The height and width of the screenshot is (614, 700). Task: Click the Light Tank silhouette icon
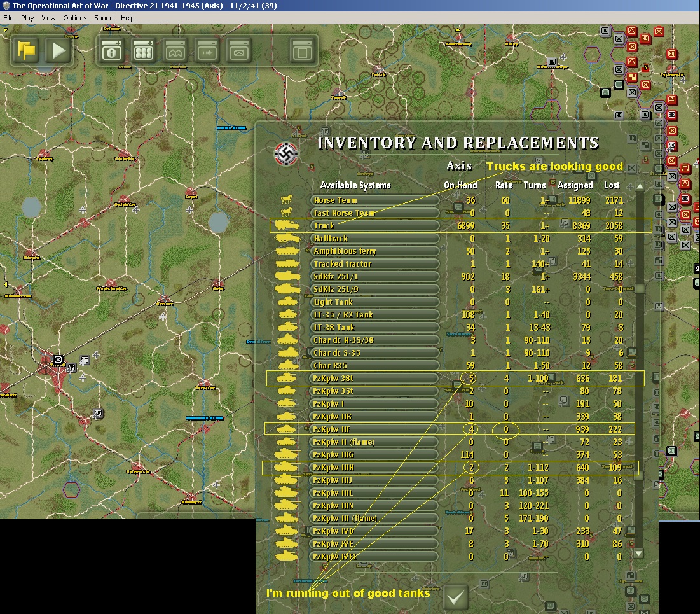(x=287, y=302)
